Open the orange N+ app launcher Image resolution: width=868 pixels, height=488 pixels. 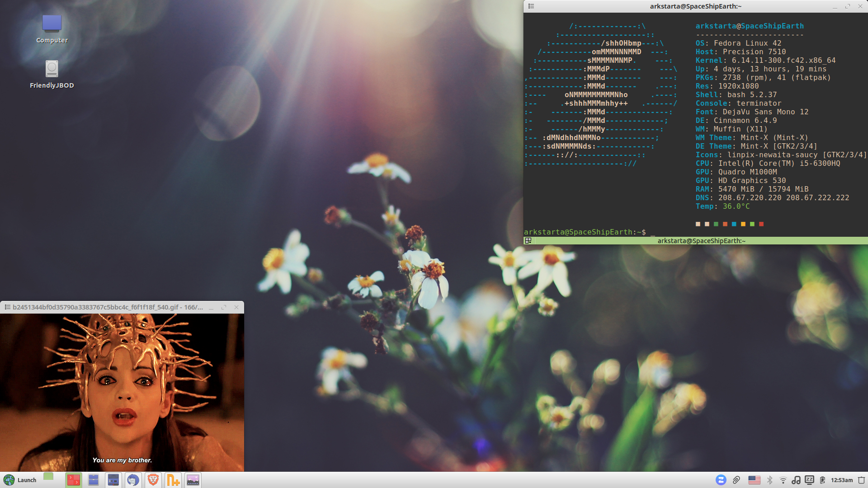tap(173, 480)
